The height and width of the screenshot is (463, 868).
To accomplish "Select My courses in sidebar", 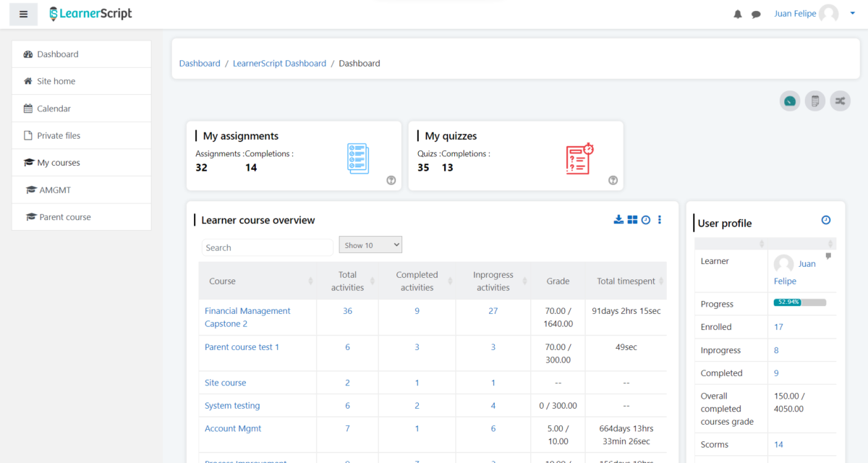I will [81, 163].
